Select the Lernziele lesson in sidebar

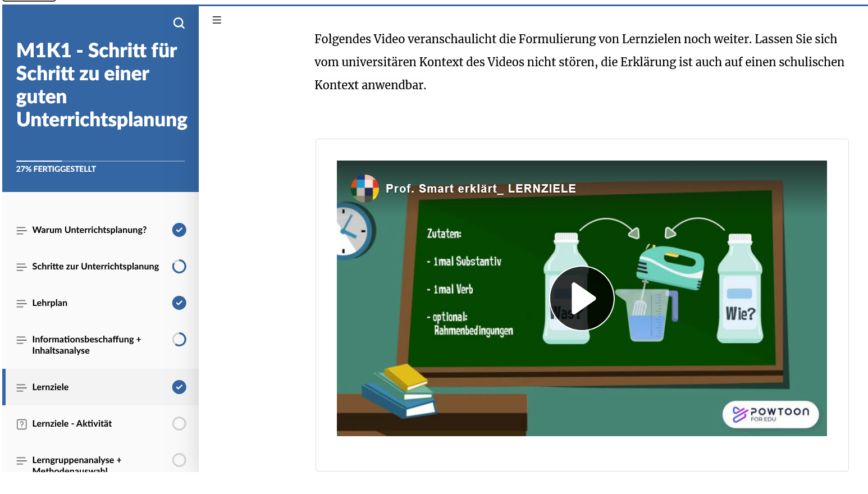pyautogui.click(x=100, y=387)
